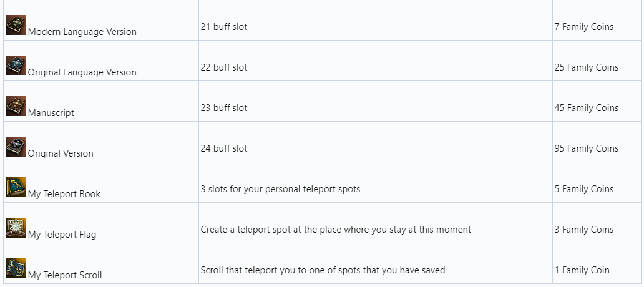Click the My Teleport Book icon
This screenshot has width=644, height=287.
click(16, 187)
